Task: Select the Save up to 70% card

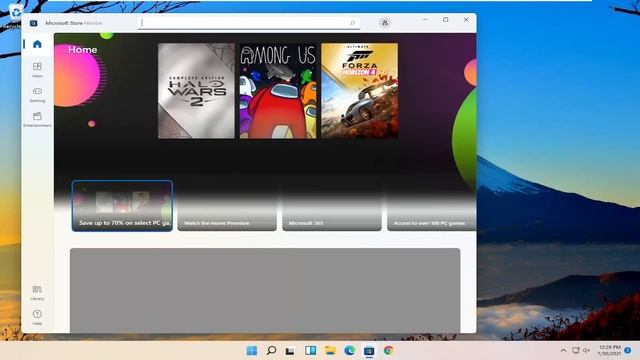Action: pyautogui.click(x=122, y=206)
